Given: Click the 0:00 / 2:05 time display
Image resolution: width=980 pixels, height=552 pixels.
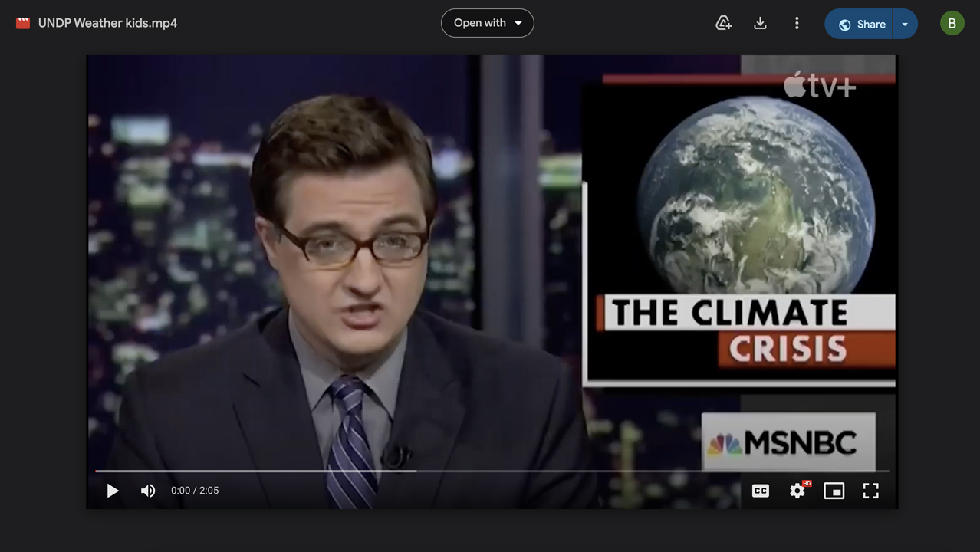Looking at the screenshot, I should click(x=195, y=491).
